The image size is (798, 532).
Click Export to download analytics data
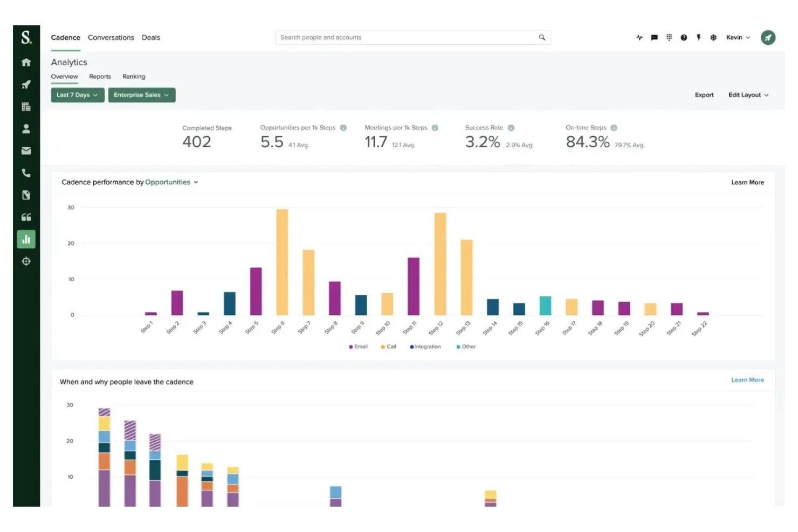coord(704,95)
